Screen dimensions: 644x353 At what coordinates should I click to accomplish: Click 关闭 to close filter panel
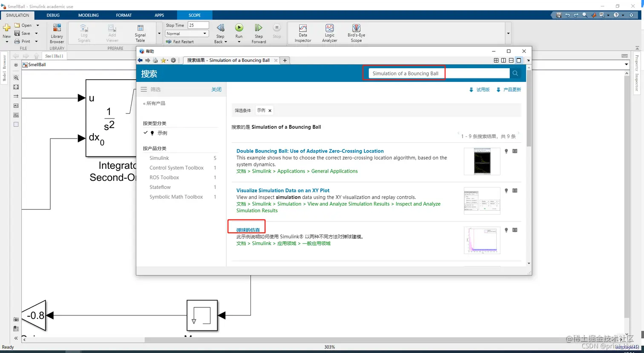click(x=216, y=90)
